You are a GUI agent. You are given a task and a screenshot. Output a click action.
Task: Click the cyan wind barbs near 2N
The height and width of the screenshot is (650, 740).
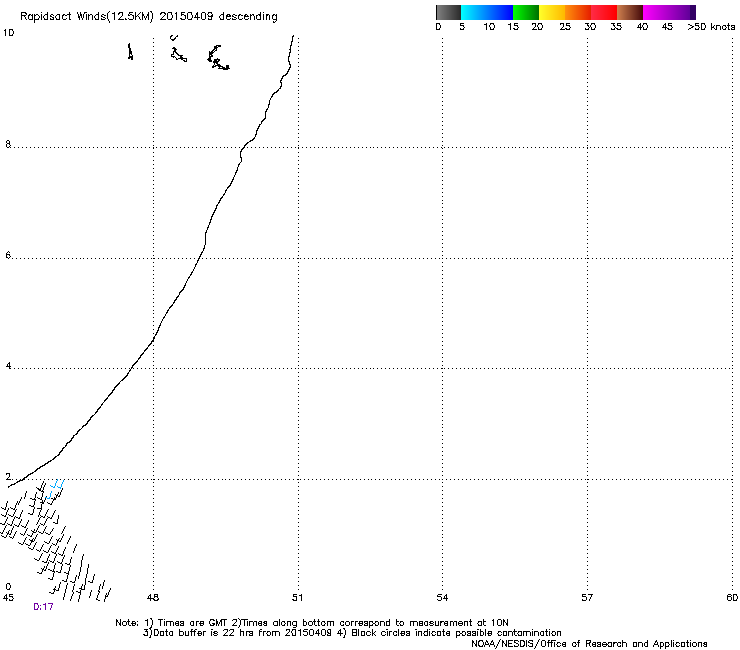(56, 489)
